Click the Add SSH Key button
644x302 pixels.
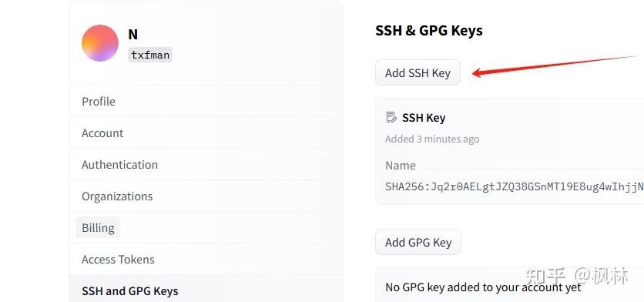pos(418,72)
